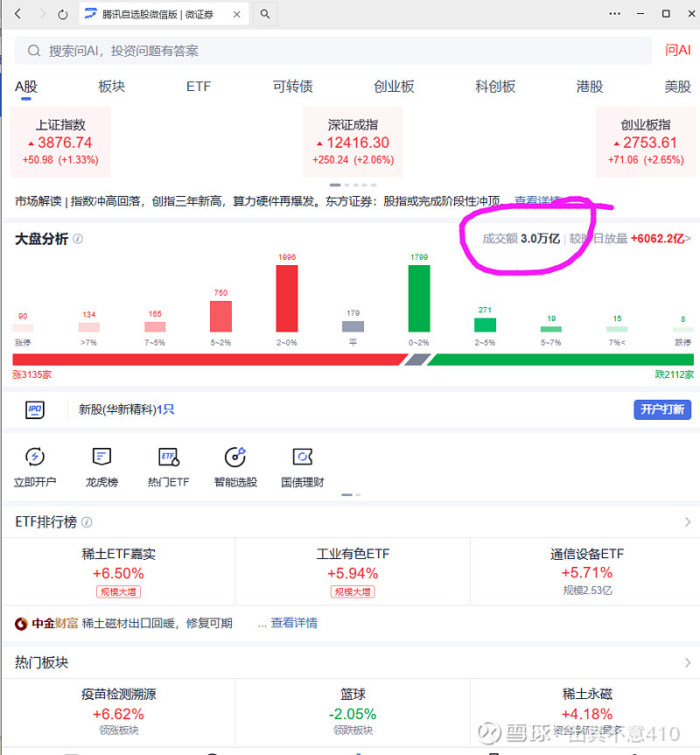Viewport: 700px width, 755px height.
Task: Open 新股(华新精科)1只 entry
Action: point(127,409)
